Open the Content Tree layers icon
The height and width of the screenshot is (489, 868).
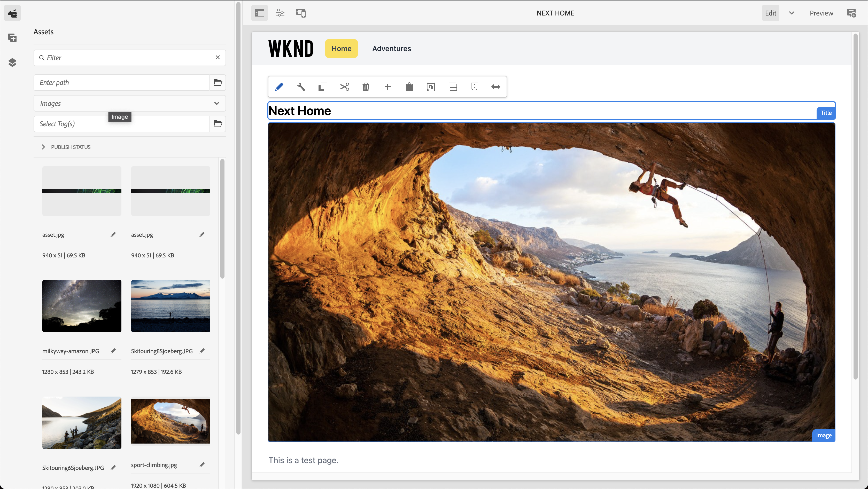[12, 62]
